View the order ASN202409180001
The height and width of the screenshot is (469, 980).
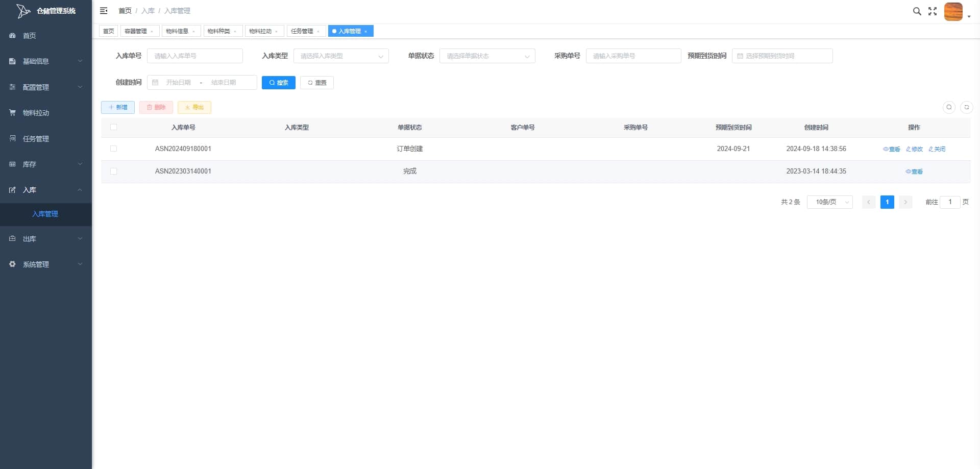[x=892, y=149]
